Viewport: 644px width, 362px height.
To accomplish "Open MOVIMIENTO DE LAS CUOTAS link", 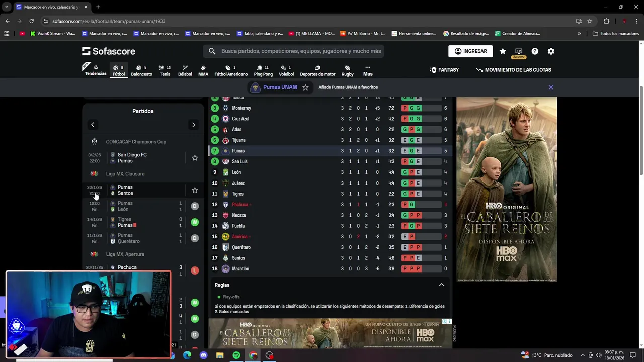I will click(514, 70).
